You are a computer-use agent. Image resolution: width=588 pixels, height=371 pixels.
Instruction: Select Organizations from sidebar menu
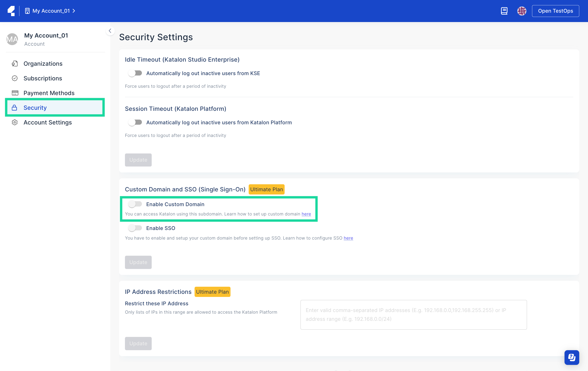[x=43, y=63]
